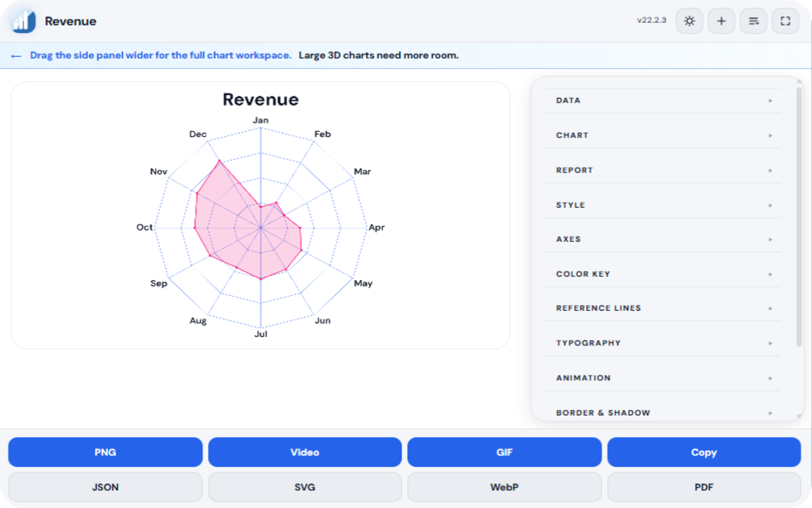
Task: Click the plus add icon in header
Action: [x=721, y=21]
